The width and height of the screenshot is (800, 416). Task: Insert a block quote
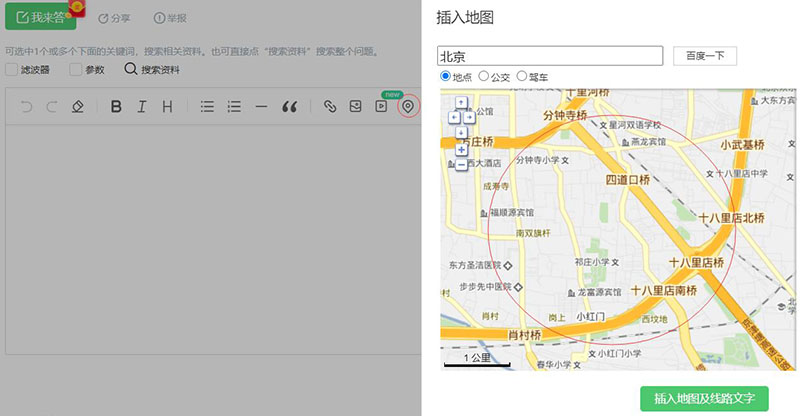[x=290, y=107]
